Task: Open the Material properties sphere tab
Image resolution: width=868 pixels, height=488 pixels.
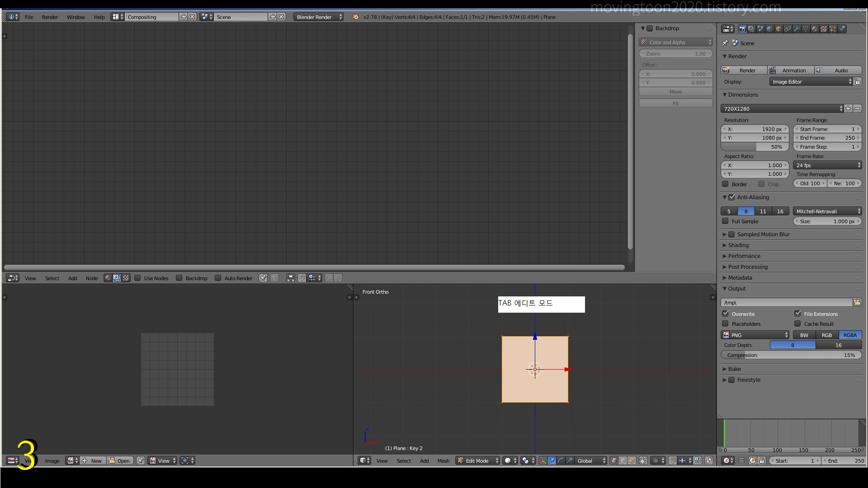Action: pyautogui.click(x=815, y=29)
